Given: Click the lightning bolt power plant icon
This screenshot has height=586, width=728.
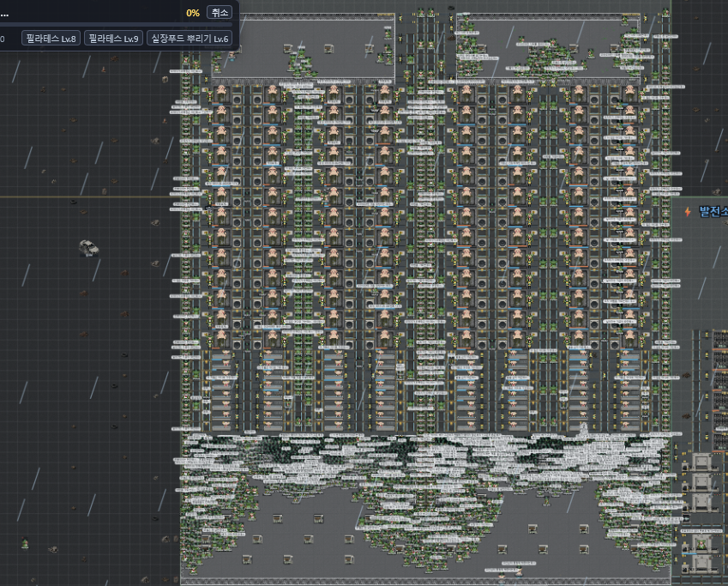Looking at the screenshot, I should pos(688,212).
